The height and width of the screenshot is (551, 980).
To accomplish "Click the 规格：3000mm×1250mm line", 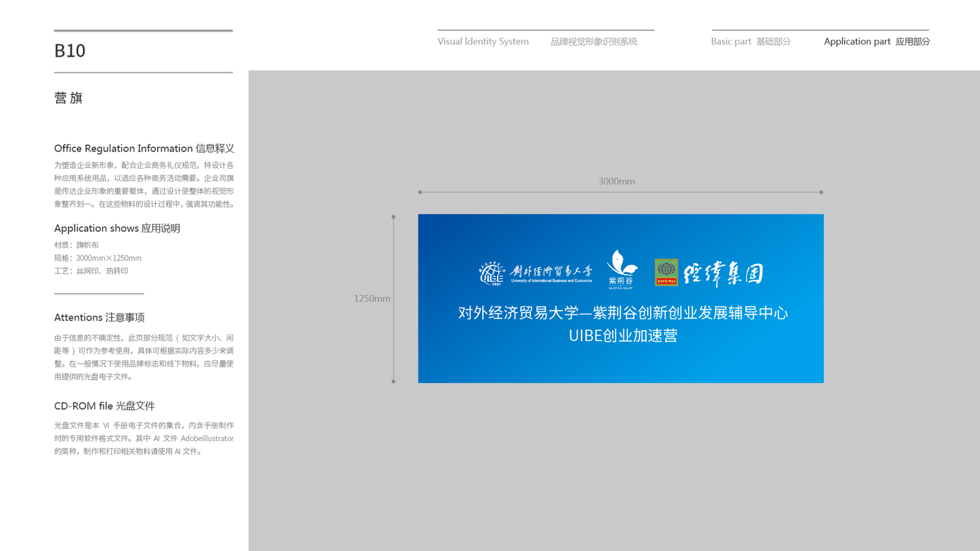I will (98, 258).
